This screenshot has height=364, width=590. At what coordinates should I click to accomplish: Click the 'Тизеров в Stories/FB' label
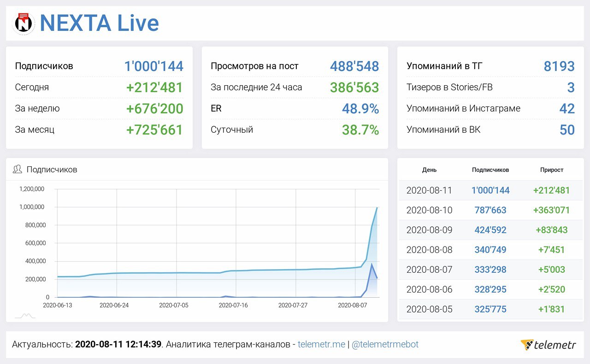pos(449,87)
